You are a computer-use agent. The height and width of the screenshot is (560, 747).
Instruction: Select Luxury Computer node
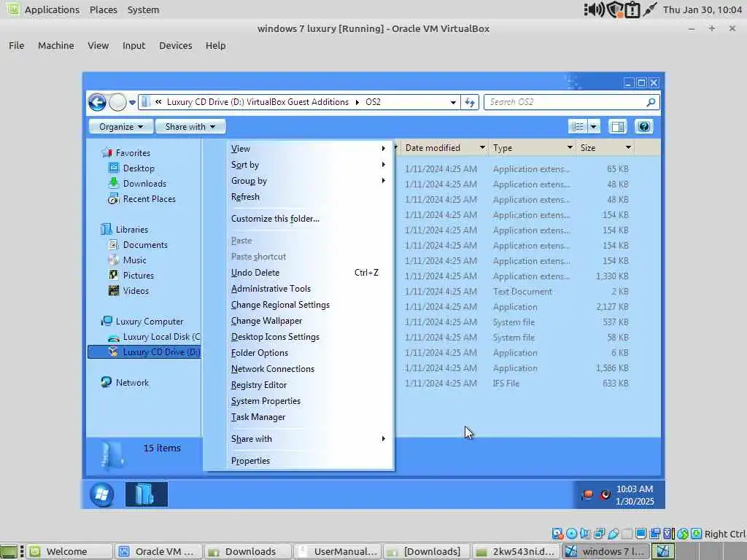click(149, 322)
